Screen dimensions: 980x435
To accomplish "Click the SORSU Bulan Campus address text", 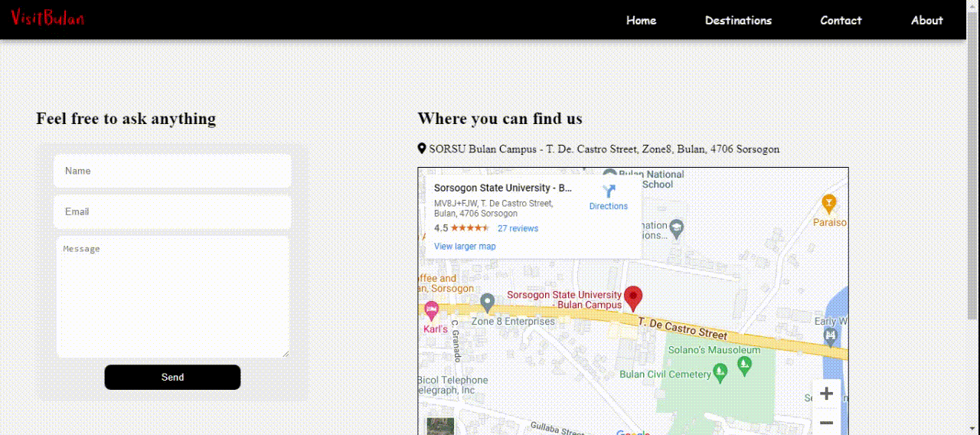I will click(x=604, y=149).
